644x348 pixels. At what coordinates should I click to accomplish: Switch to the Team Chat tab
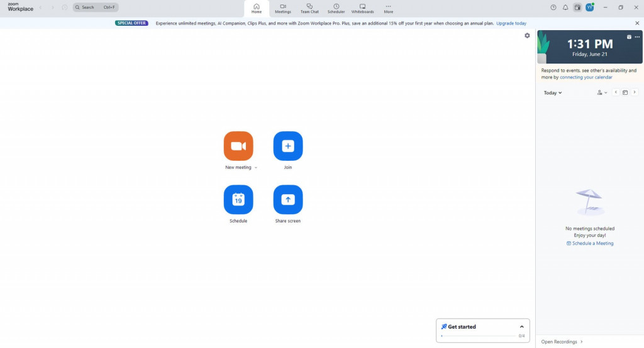[x=309, y=8]
